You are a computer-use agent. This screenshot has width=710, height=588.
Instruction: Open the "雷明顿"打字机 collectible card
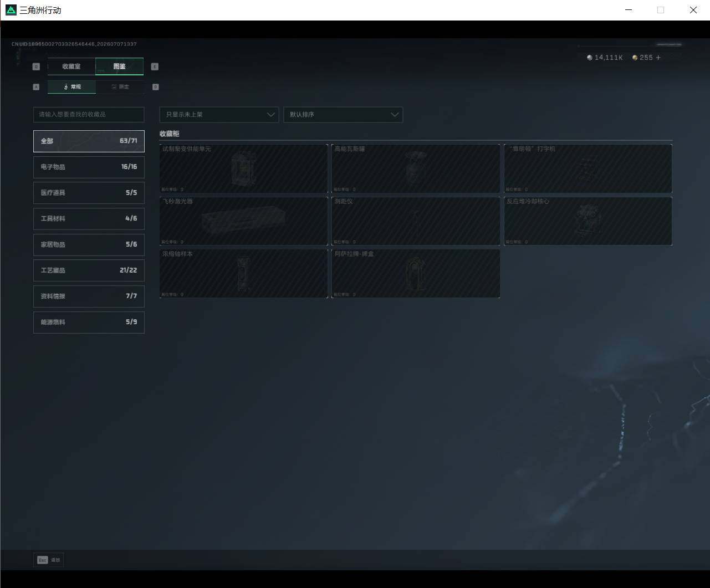point(588,168)
